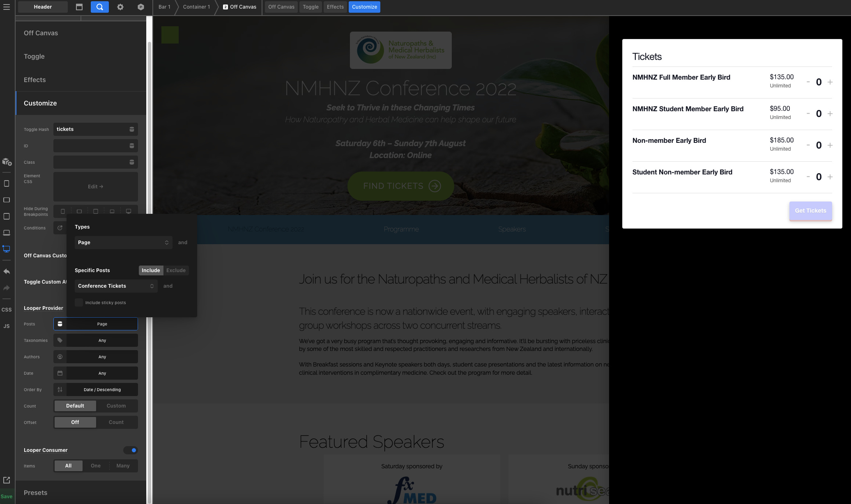Toggle the Looper Consumer switch

click(131, 450)
